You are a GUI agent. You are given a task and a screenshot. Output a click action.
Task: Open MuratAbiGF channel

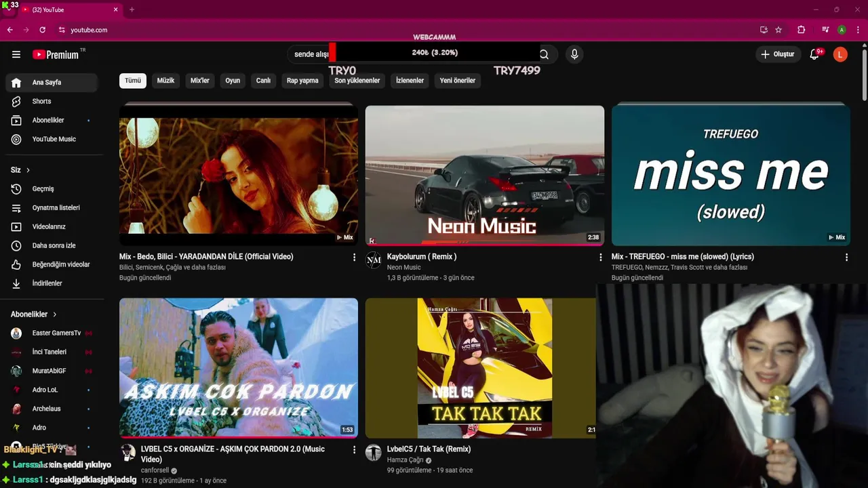point(52,371)
